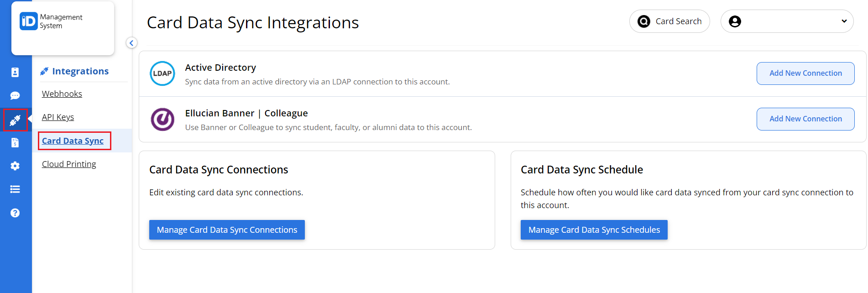Click the Card Data Sync Connections heading
The image size is (868, 293).
219,170
